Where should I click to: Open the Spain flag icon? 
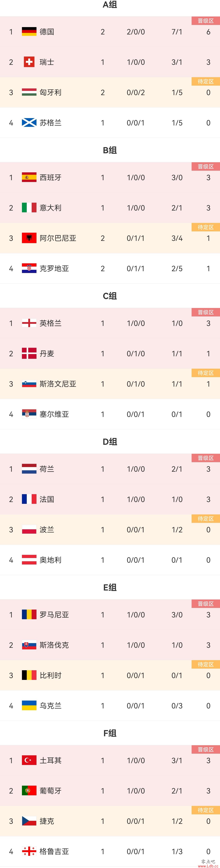tap(29, 177)
